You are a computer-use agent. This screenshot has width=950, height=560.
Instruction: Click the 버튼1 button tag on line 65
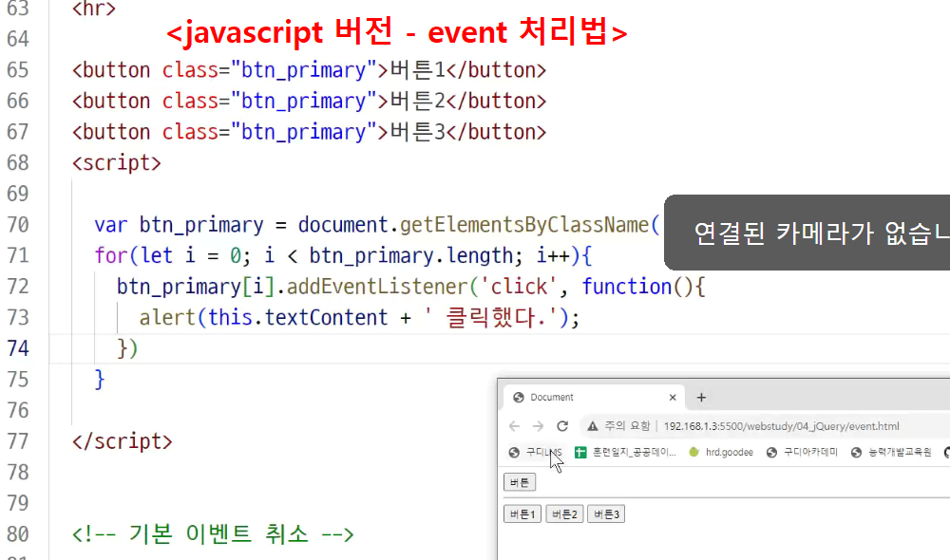(x=309, y=69)
